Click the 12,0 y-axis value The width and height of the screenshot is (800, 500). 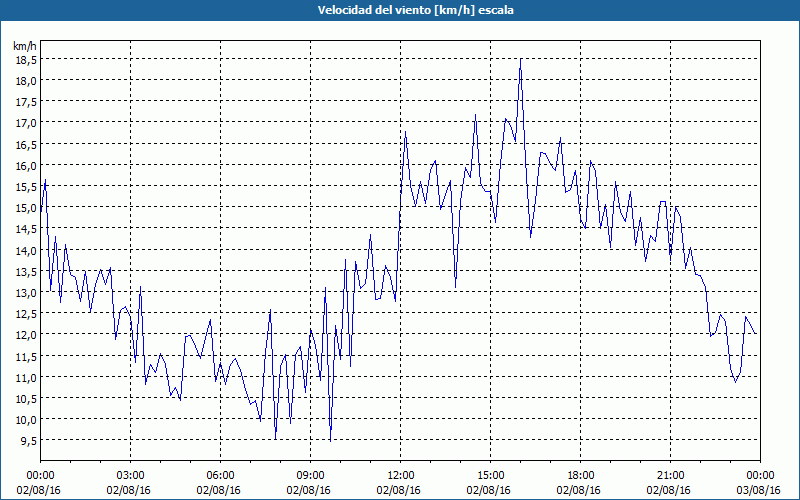click(x=26, y=335)
